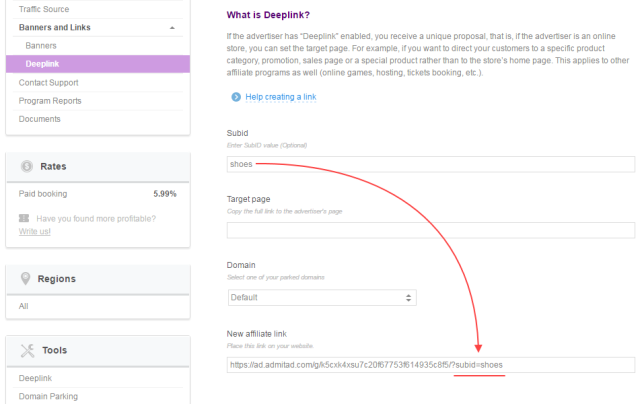The image size is (640, 404).
Task: Click the Help arrow circle icon
Action: click(x=236, y=97)
